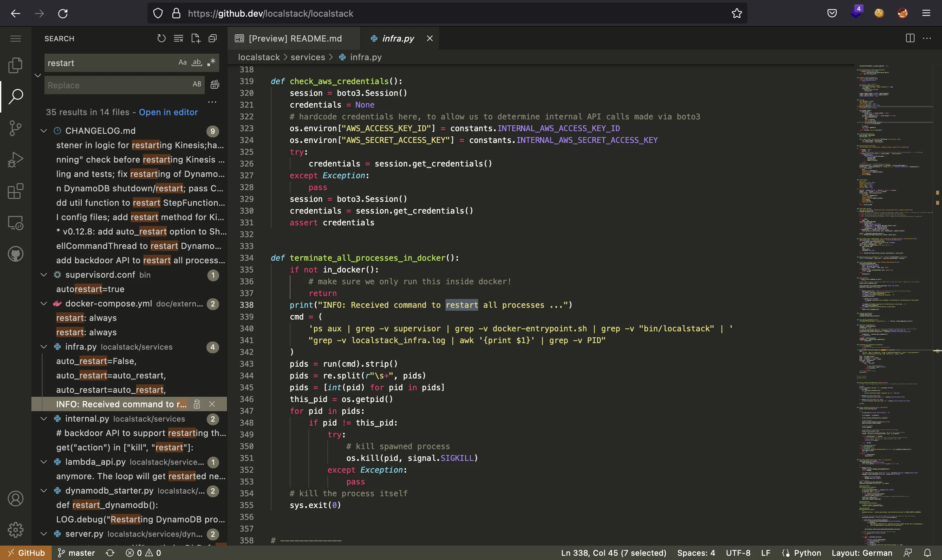
Task: Collapse the Replace field with the chevron
Action: pyautogui.click(x=38, y=76)
